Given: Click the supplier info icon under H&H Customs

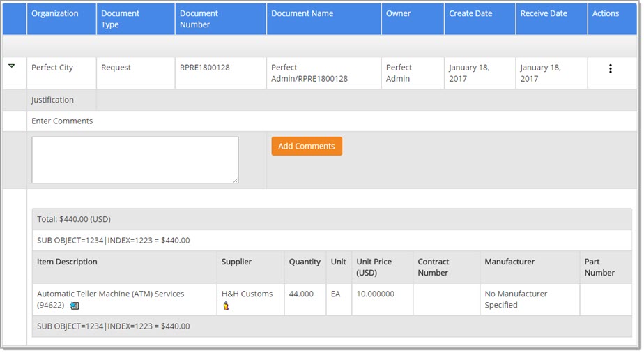Looking at the screenshot, I should coord(226,306).
